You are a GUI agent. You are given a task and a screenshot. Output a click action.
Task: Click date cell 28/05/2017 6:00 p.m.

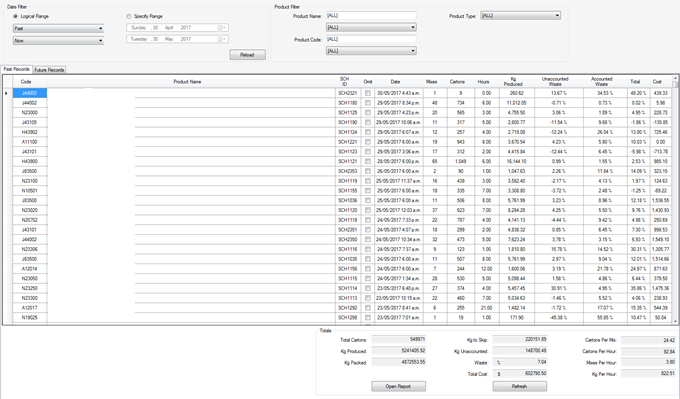tap(399, 161)
